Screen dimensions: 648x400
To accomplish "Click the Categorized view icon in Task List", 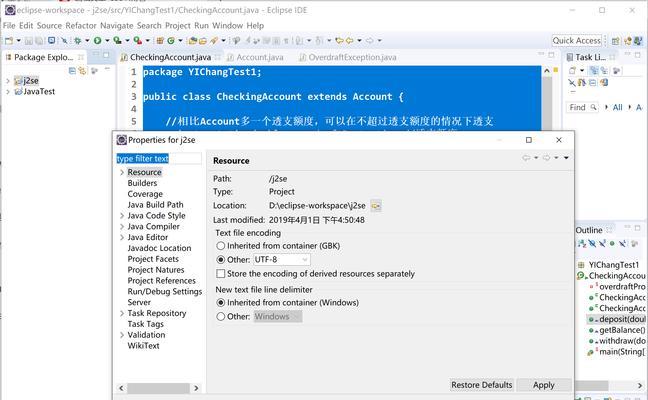I will (594, 70).
